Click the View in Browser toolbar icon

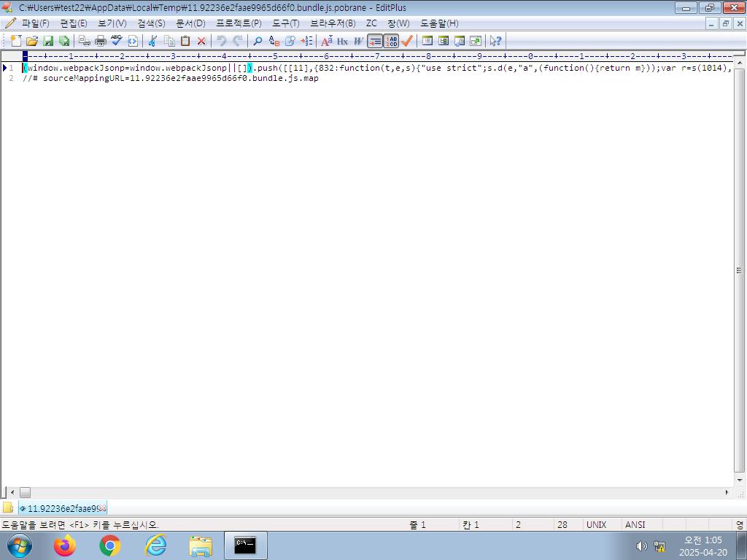pos(133,41)
